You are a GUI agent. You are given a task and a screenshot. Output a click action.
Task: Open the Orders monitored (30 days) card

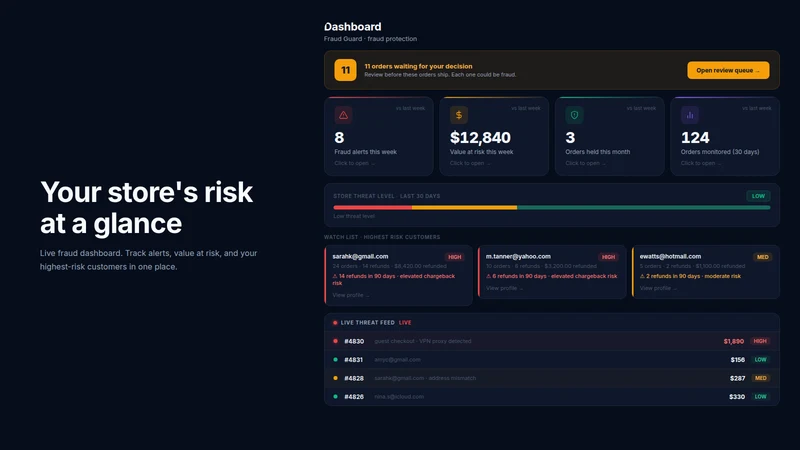(x=725, y=136)
